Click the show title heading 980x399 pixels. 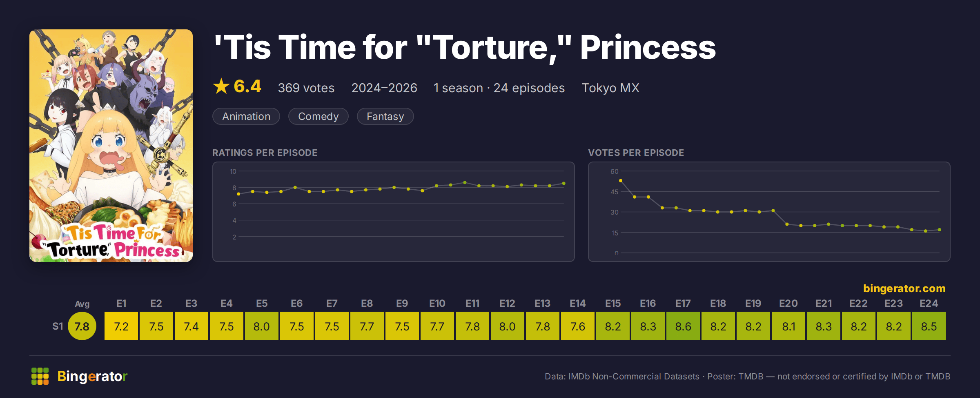click(x=465, y=48)
